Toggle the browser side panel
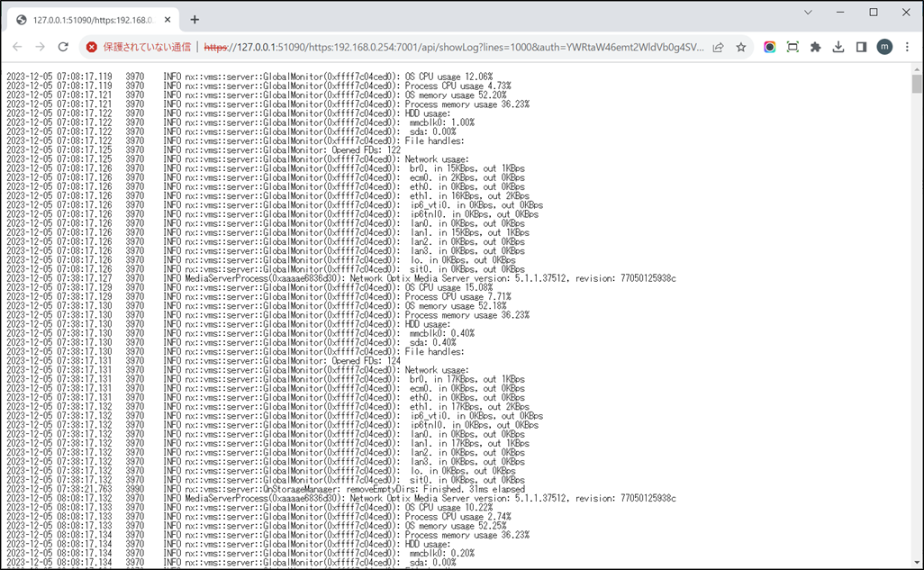924x570 pixels. point(861,47)
